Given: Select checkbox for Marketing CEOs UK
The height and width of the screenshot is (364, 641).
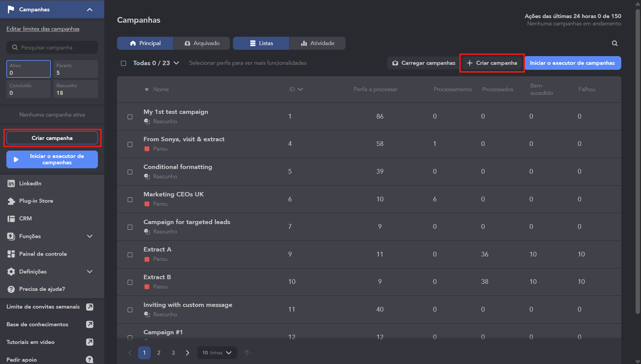Looking at the screenshot, I should 130,200.
